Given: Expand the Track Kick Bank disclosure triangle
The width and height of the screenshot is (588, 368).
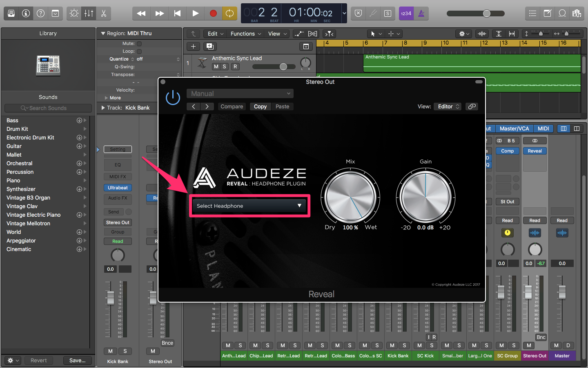Looking at the screenshot, I should click(x=103, y=108).
